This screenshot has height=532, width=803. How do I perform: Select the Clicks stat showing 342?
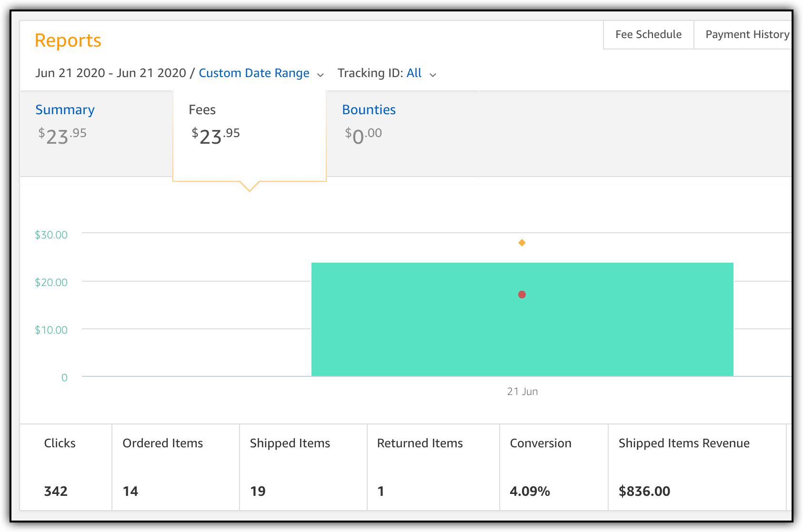[56, 491]
